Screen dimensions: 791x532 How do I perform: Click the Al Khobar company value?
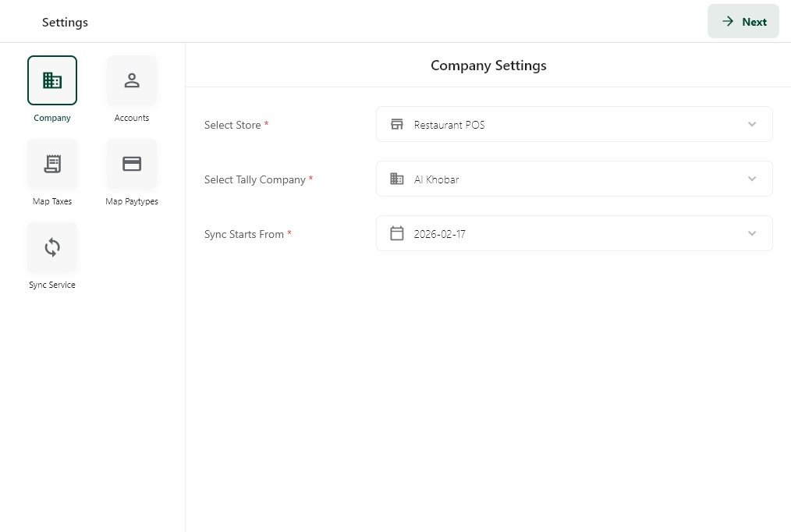click(436, 179)
